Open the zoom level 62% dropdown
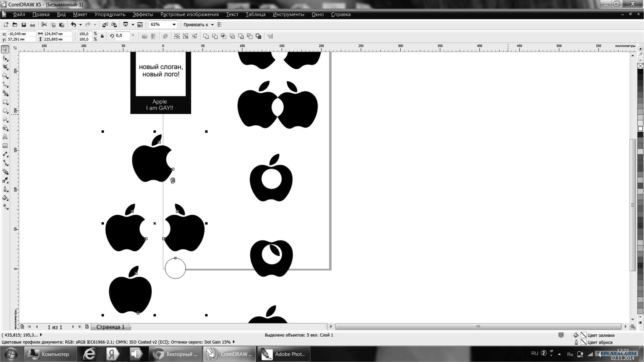Viewport: 644px width, 362px height. click(174, 25)
